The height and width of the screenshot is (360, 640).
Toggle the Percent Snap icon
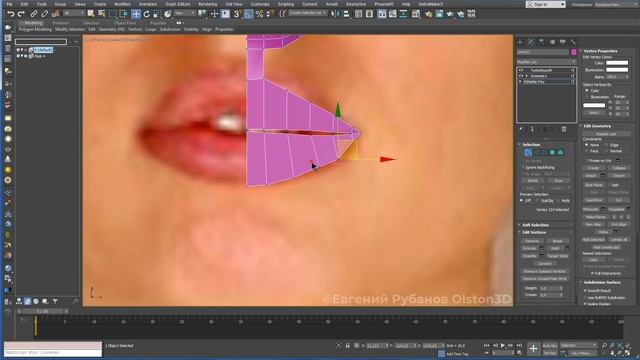259,14
